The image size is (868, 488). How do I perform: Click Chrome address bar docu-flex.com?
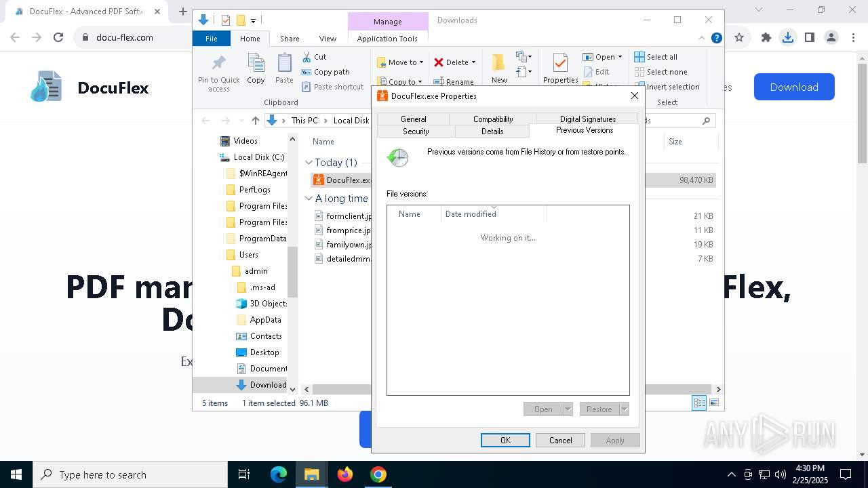(x=124, y=38)
